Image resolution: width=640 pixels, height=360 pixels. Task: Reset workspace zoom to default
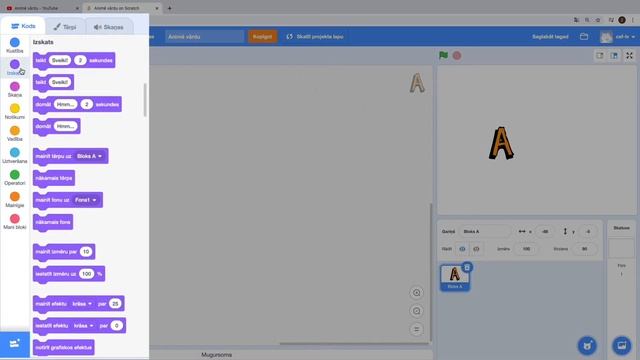[x=416, y=329]
